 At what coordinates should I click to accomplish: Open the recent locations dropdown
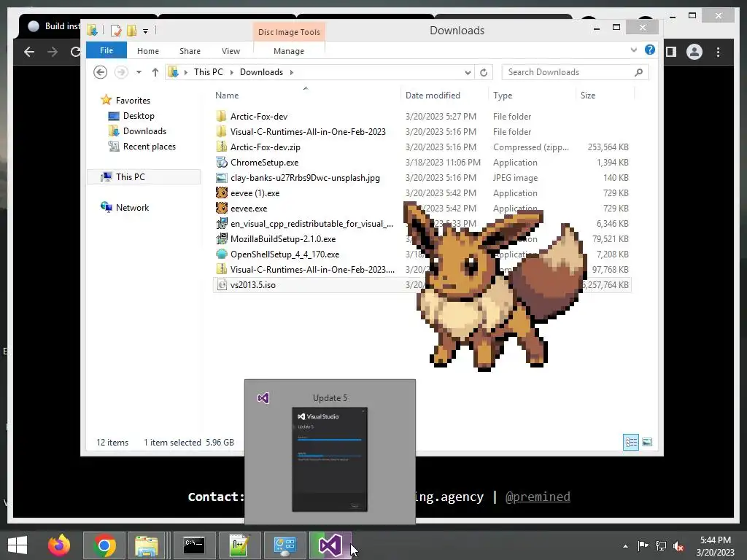click(139, 72)
